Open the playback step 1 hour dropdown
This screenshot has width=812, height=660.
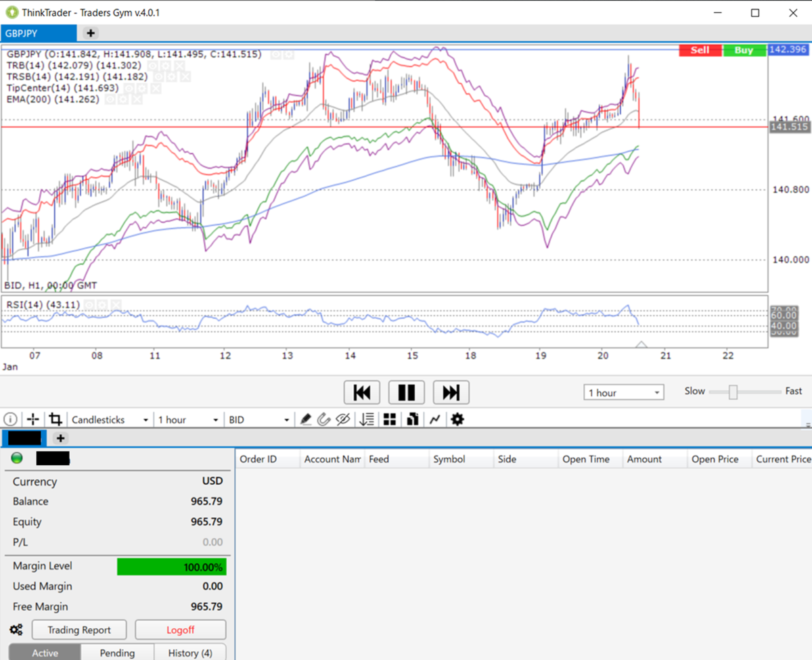coord(624,393)
